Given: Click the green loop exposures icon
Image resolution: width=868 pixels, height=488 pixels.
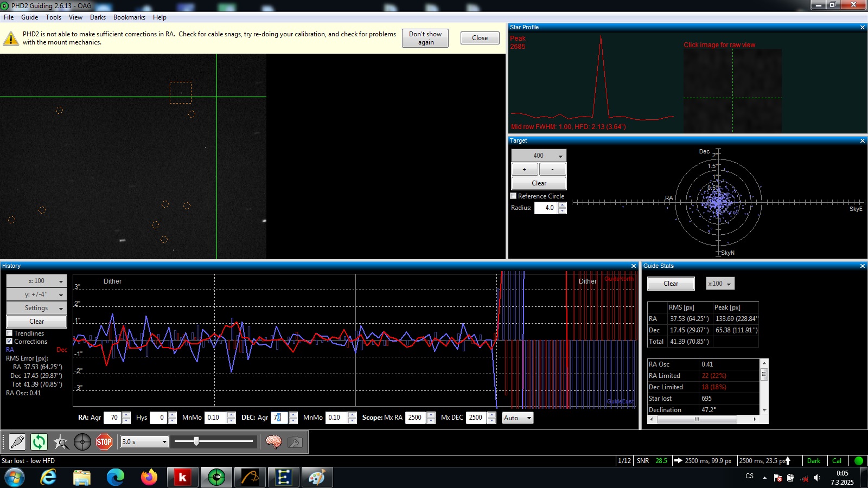Looking at the screenshot, I should [39, 442].
